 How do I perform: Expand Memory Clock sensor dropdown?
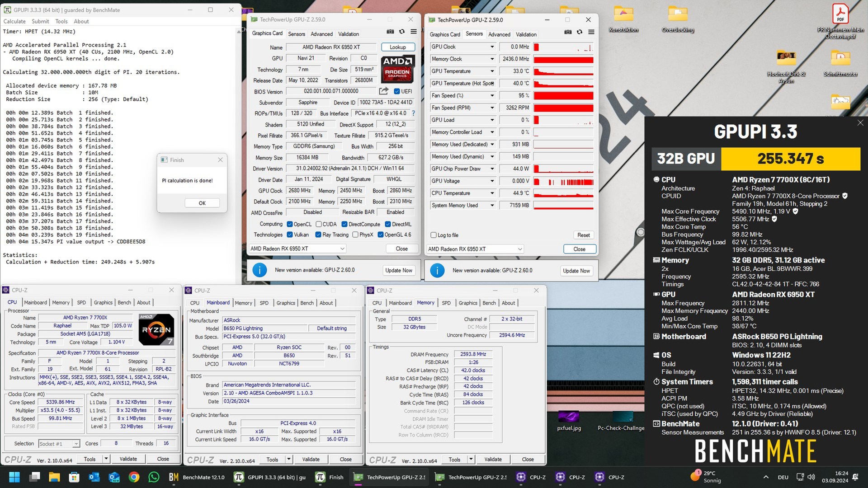pyautogui.click(x=492, y=59)
